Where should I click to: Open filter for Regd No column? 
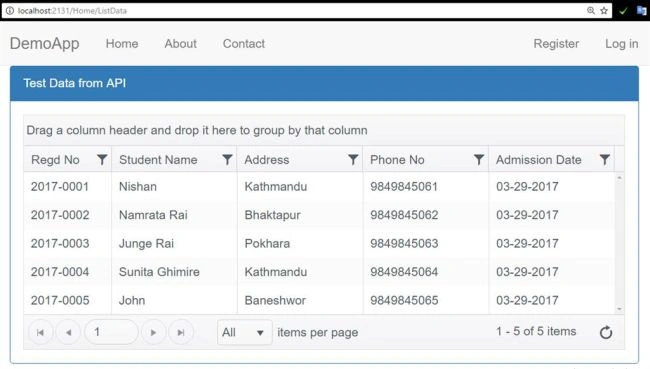(x=102, y=160)
